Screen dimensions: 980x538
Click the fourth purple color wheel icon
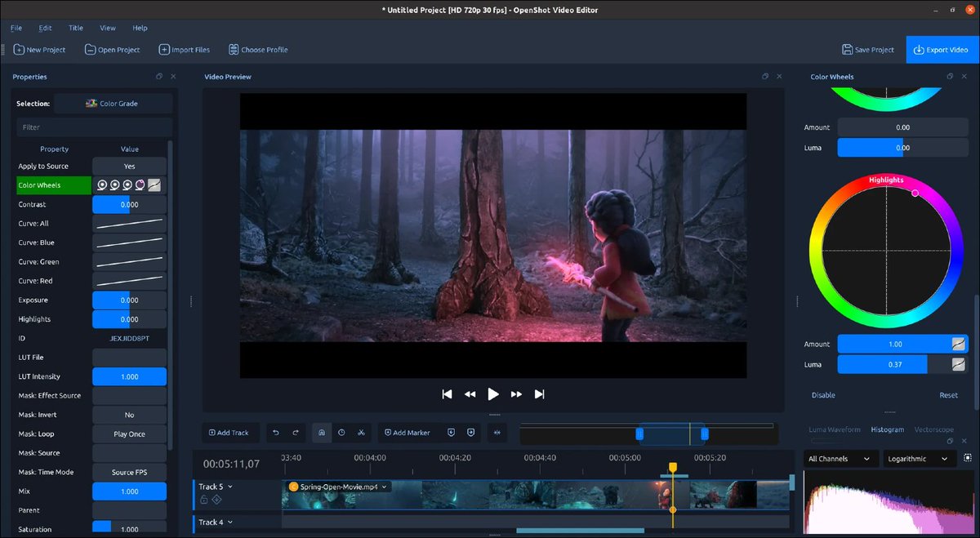(x=140, y=185)
